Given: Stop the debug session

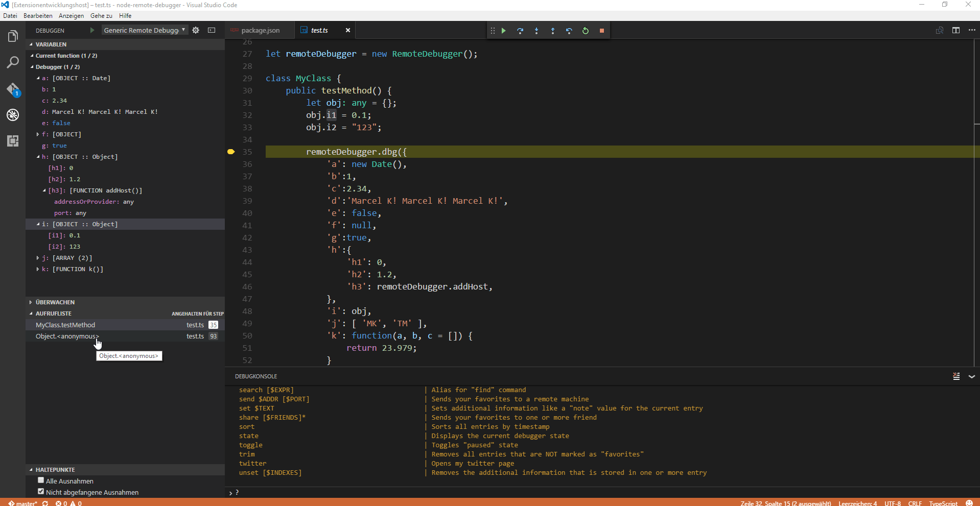Looking at the screenshot, I should [602, 31].
